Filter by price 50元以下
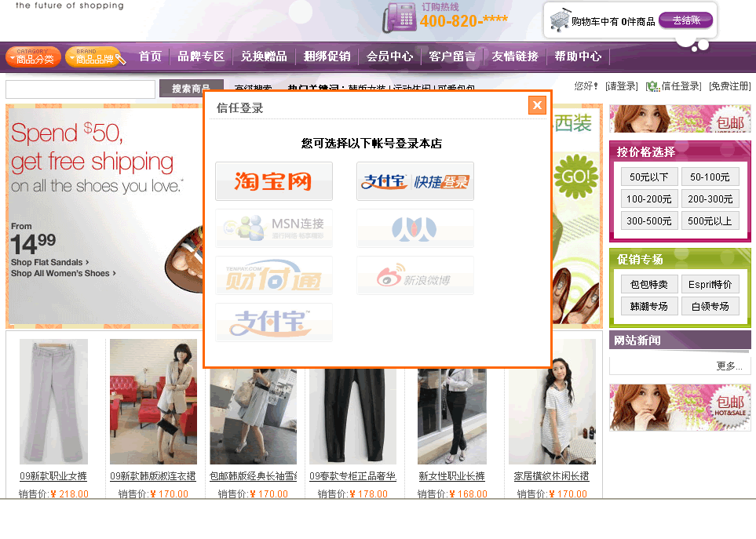The width and height of the screenshot is (756, 539). pyautogui.click(x=649, y=177)
